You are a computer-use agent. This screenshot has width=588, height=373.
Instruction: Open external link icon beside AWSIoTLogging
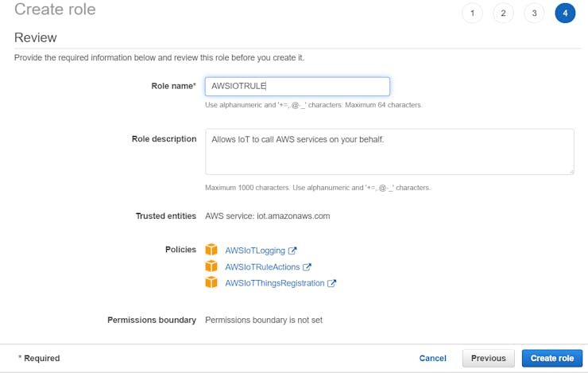[x=292, y=251]
